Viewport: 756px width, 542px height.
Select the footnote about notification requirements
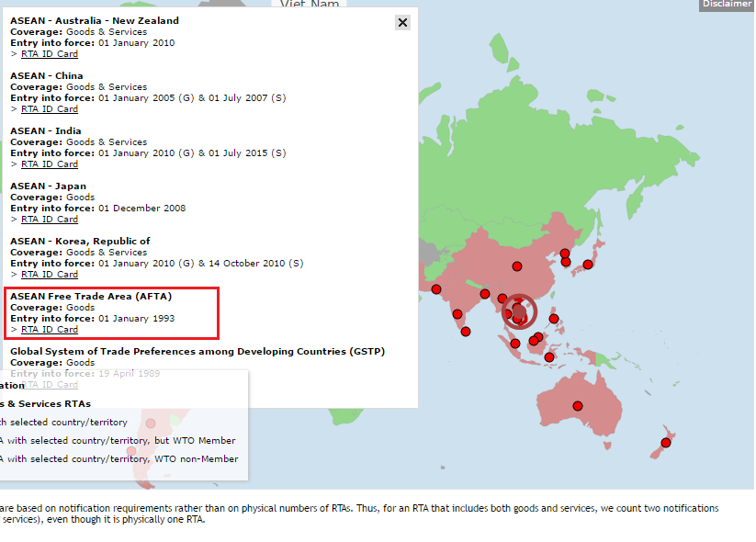[x=359, y=514]
